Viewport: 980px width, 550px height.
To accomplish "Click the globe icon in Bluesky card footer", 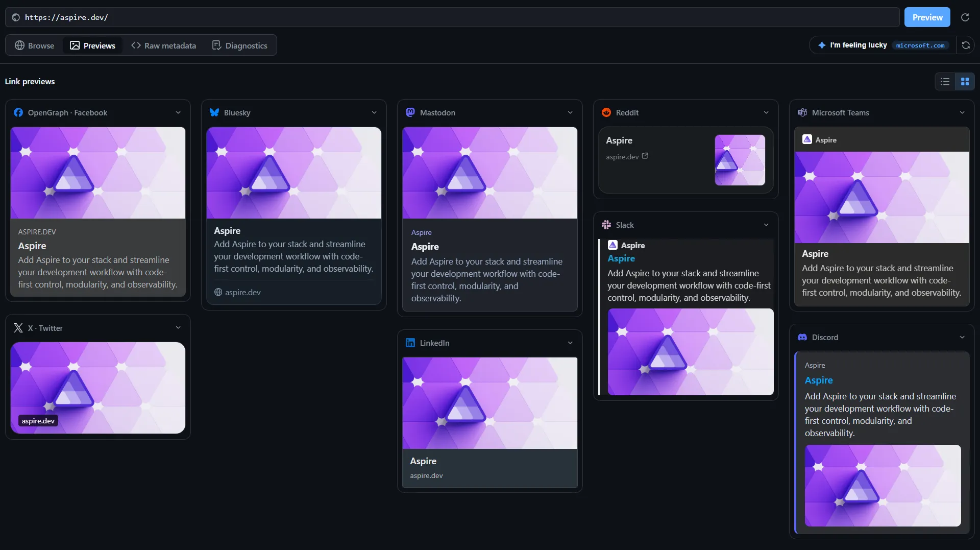I will (218, 292).
